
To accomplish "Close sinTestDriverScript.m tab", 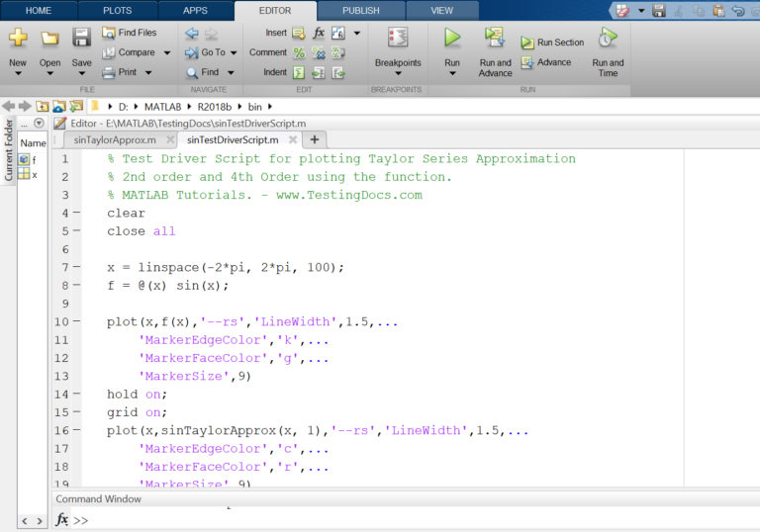I will (293, 139).
